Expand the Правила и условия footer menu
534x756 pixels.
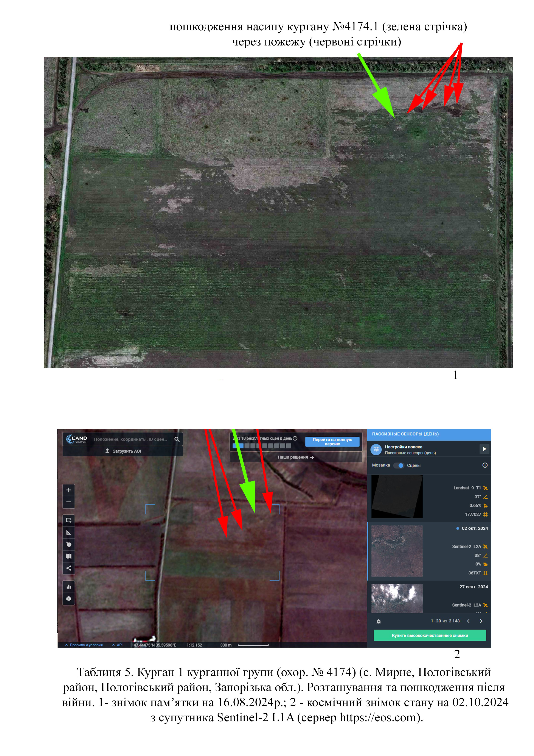[84, 645]
